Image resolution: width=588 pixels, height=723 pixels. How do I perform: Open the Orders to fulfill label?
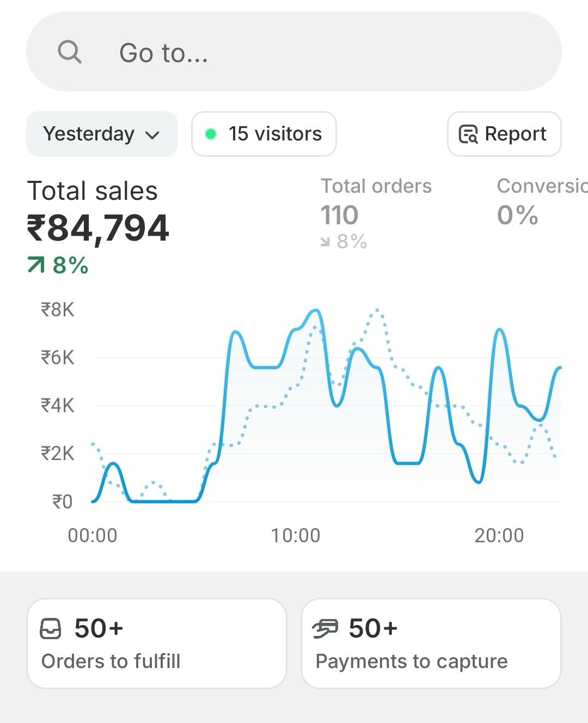[111, 661]
